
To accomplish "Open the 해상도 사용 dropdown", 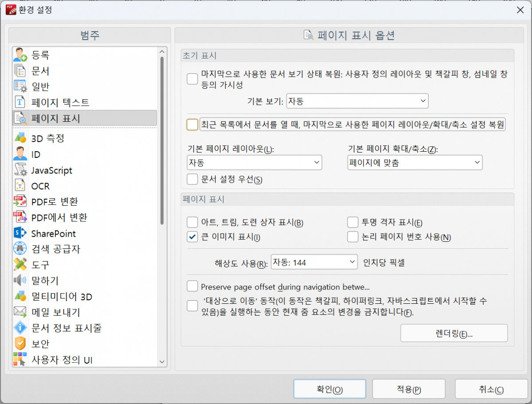I will point(314,263).
